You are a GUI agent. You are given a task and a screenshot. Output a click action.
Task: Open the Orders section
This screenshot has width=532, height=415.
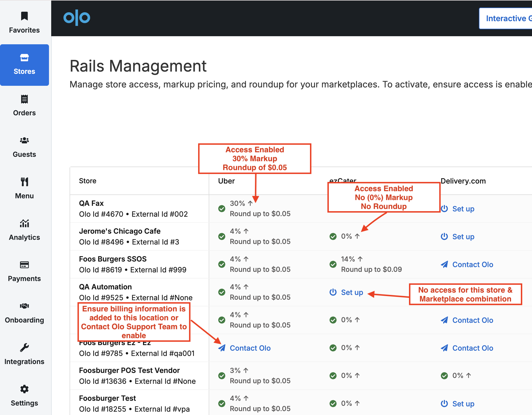pyautogui.click(x=24, y=106)
